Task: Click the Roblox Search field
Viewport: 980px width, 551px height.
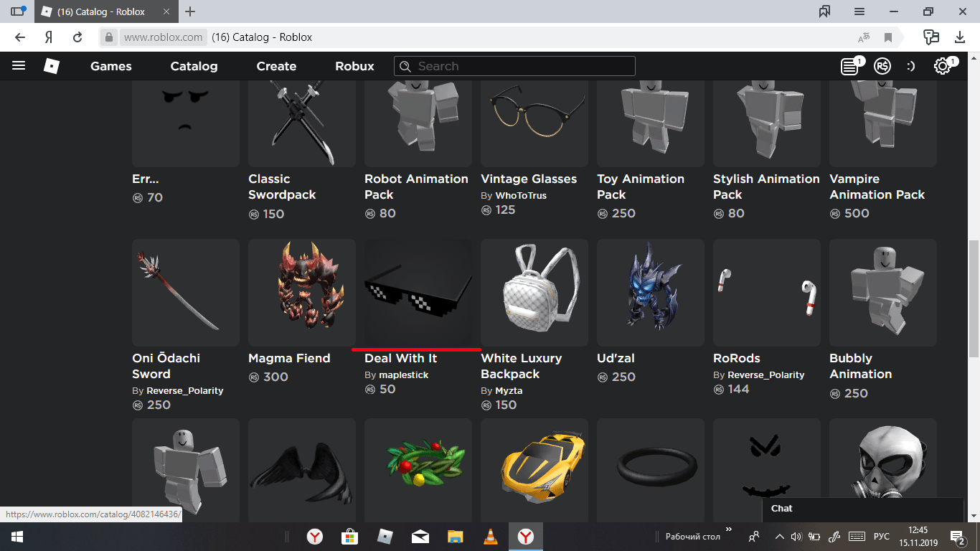Action: pos(514,66)
